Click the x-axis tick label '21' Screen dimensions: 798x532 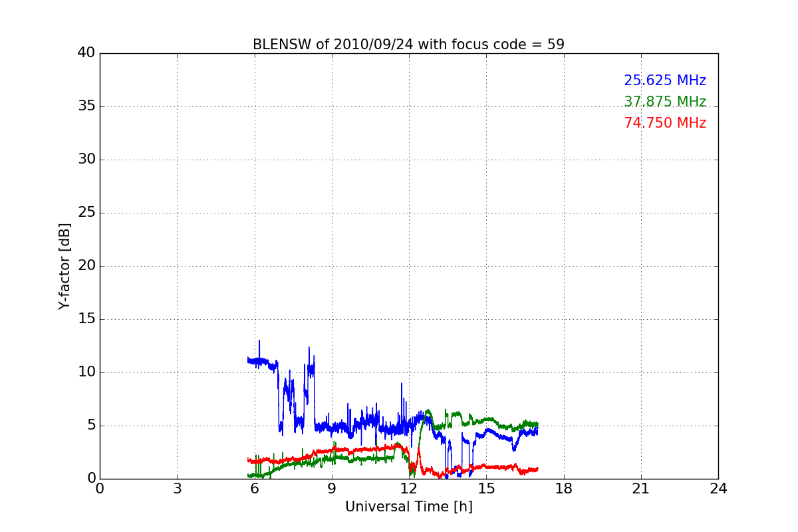point(641,489)
